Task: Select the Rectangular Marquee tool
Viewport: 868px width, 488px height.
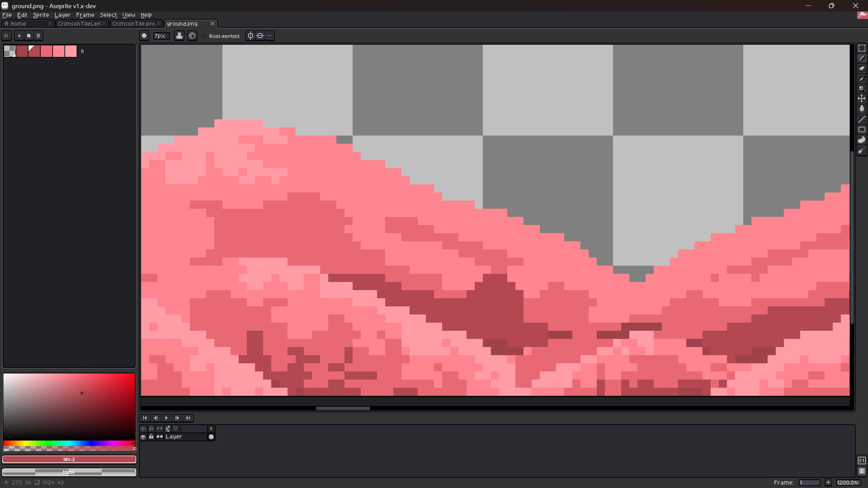Action: point(862,48)
